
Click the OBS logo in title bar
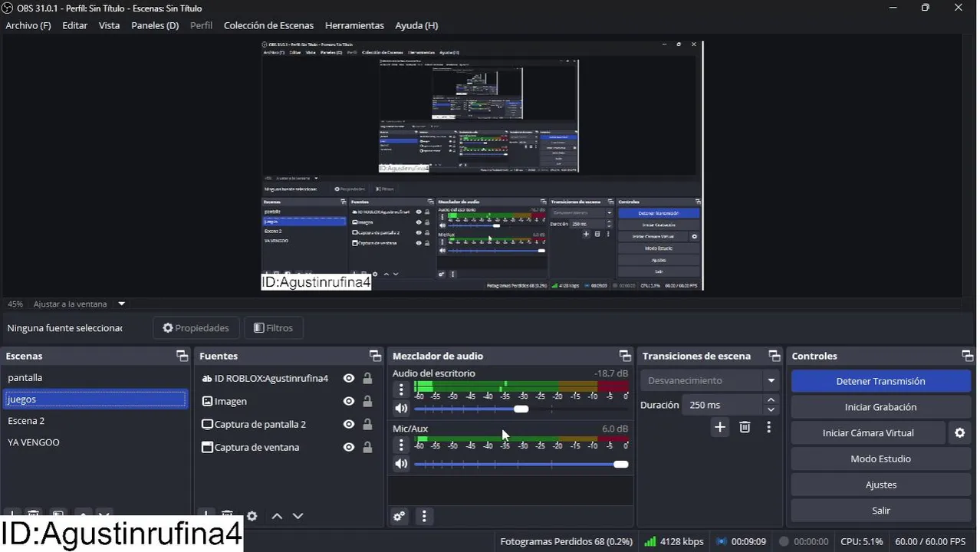coord(8,8)
